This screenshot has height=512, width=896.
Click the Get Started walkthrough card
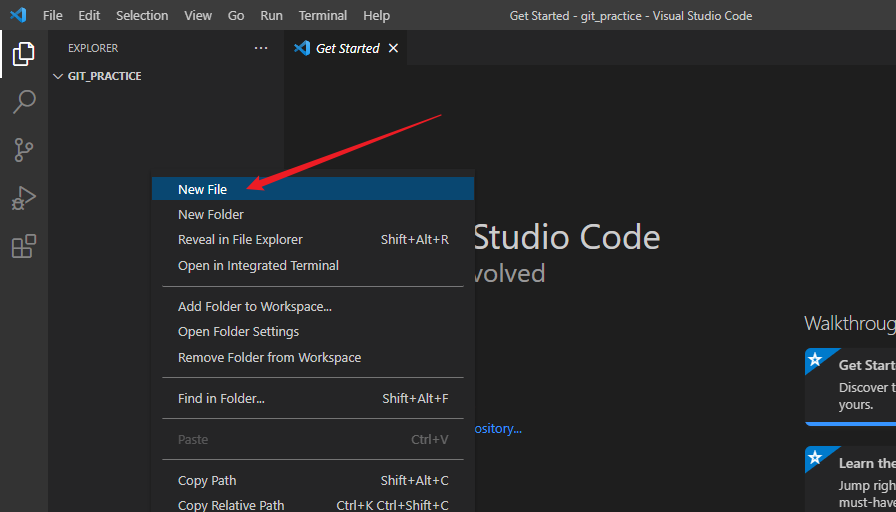(x=850, y=387)
